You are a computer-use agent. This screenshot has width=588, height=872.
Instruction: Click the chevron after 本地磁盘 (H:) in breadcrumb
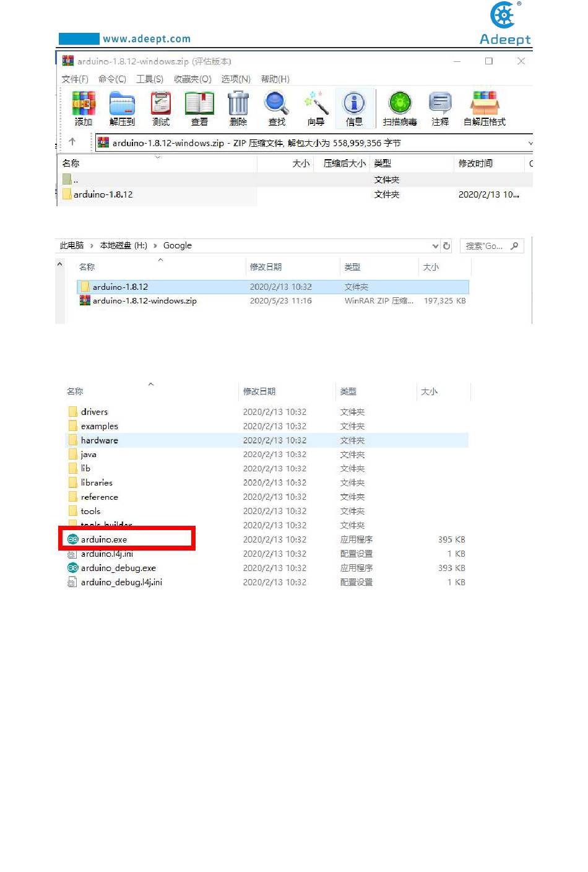point(155,246)
